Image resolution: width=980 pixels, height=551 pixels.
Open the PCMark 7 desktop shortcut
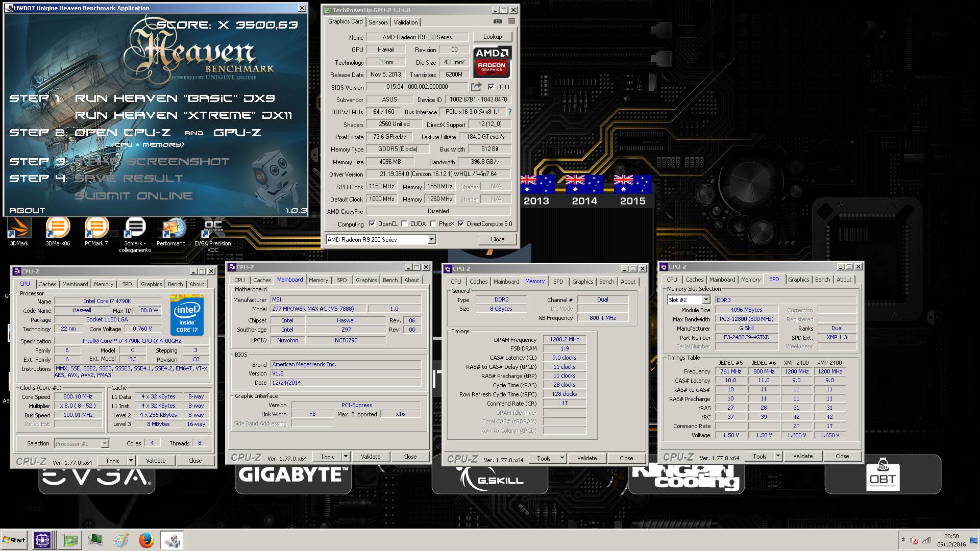click(x=96, y=232)
